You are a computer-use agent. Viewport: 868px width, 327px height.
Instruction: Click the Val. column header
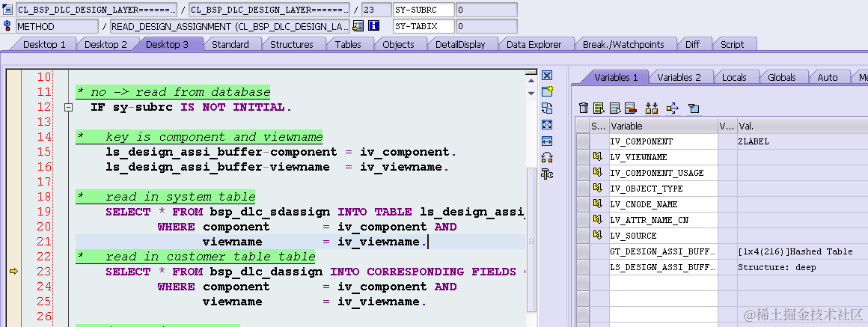point(802,126)
